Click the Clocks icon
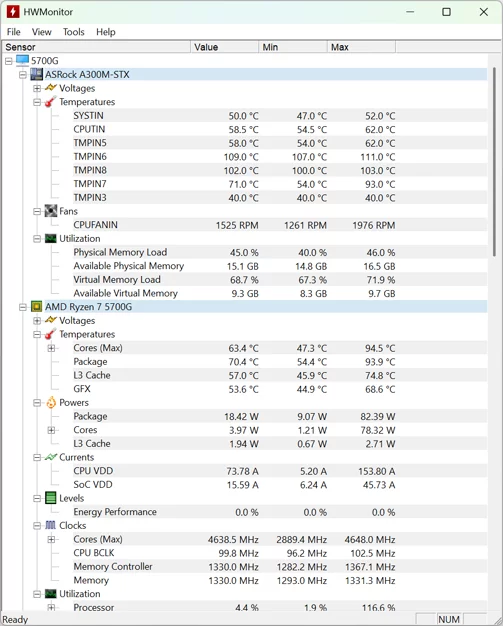This screenshot has height=626, width=503. click(x=51, y=525)
